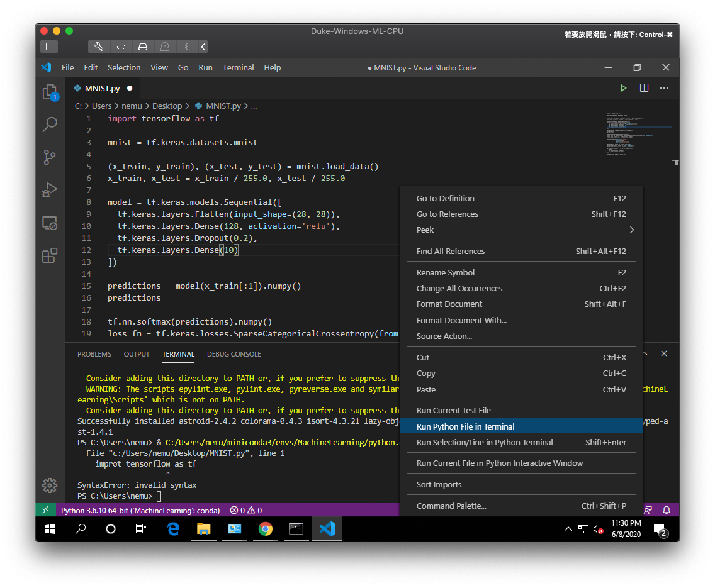This screenshot has height=588, width=715.
Task: Open the Search view in the sidebar
Action: pyautogui.click(x=50, y=125)
